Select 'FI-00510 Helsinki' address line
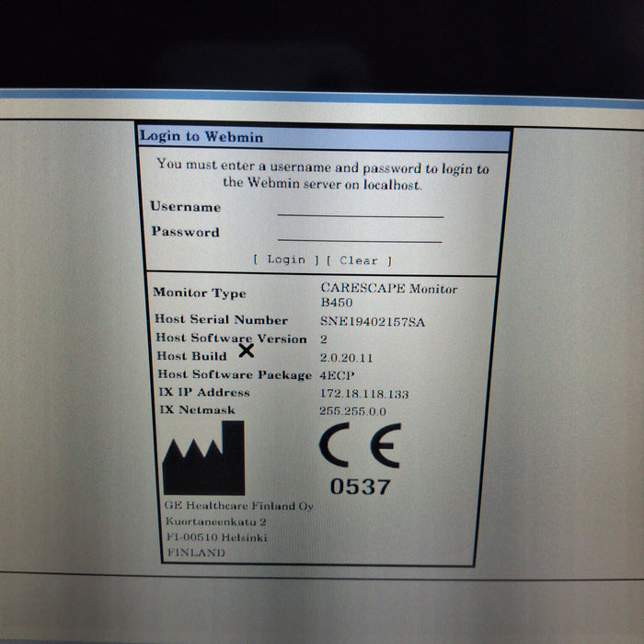This screenshot has width=644, height=644. pyautogui.click(x=217, y=537)
